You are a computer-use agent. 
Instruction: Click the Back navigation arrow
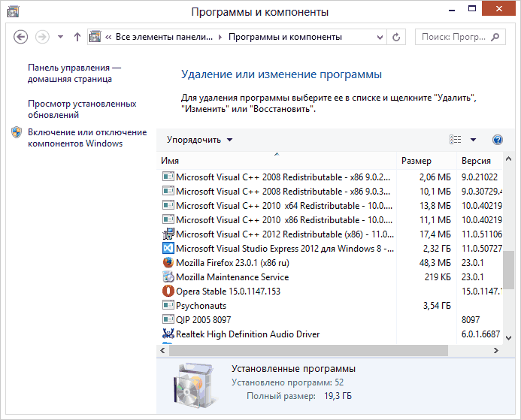20,37
